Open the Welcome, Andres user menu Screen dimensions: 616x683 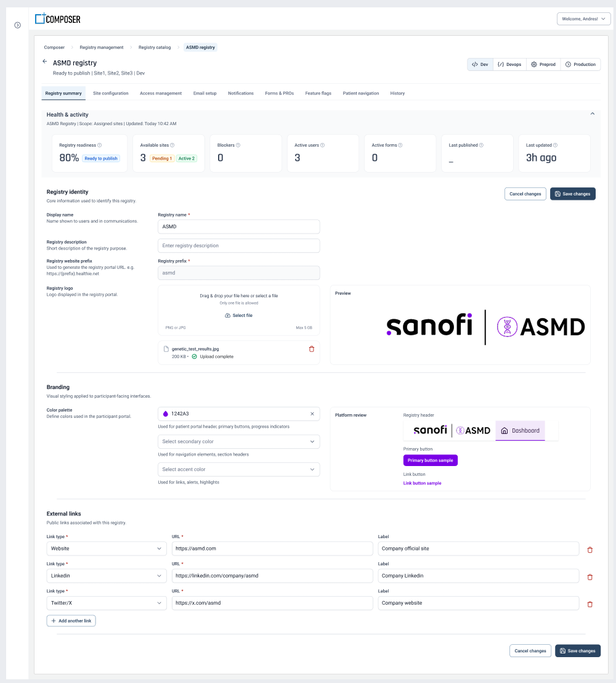(x=584, y=18)
